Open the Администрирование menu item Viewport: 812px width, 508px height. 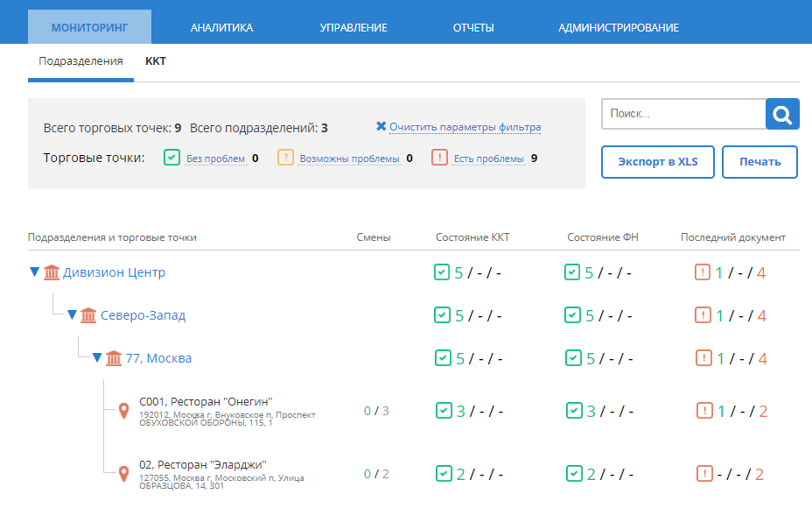(619, 27)
